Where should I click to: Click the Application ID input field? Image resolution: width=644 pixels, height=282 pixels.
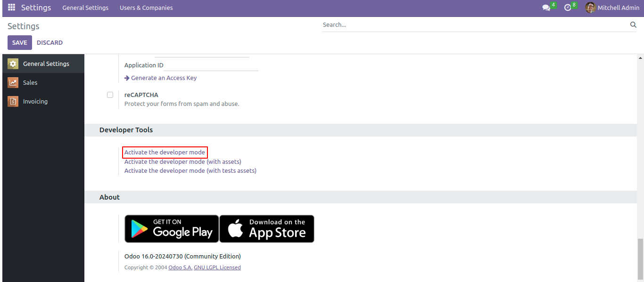[211, 65]
